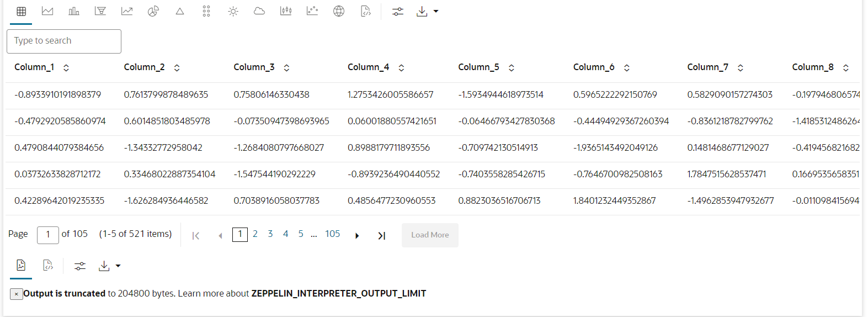Select cell -0.709742130514913
The width and height of the screenshot is (868, 317).
(498, 147)
